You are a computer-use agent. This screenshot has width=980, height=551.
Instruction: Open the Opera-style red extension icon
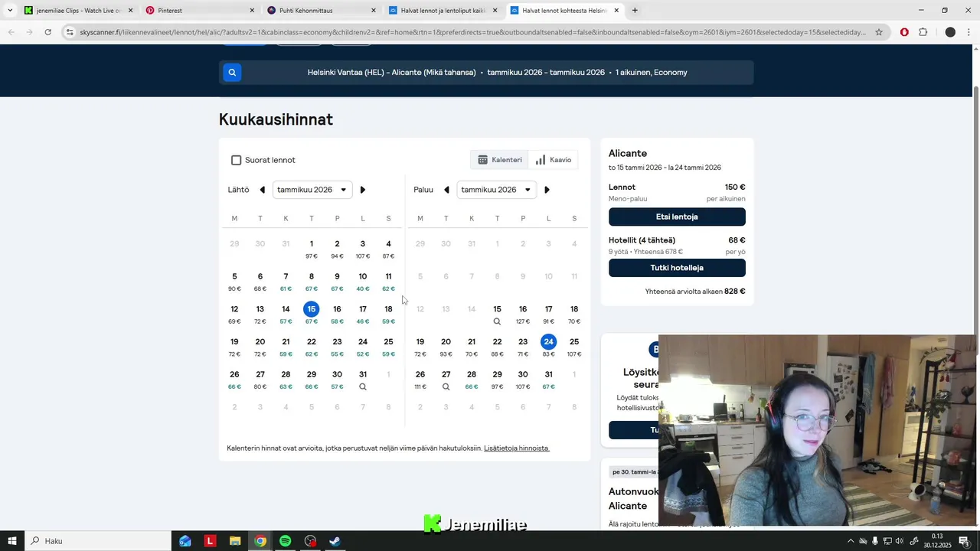tap(904, 32)
